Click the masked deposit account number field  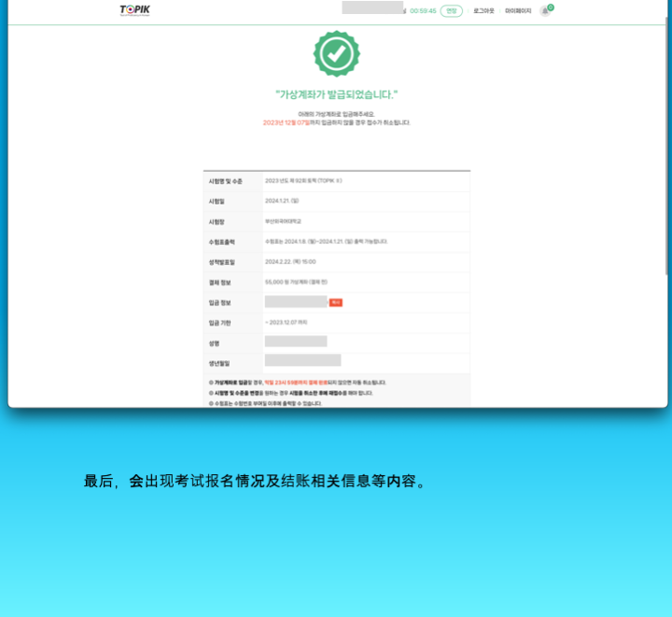[x=295, y=301]
